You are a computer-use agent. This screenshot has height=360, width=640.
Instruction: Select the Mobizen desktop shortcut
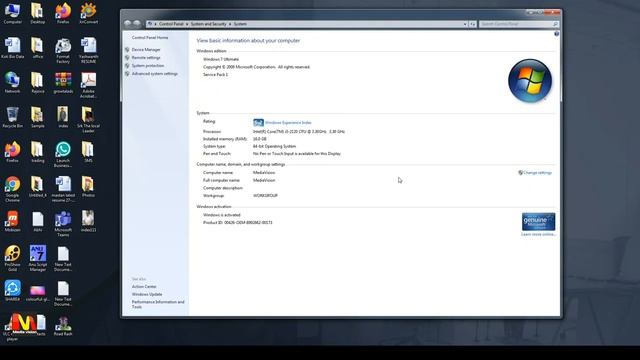(12, 222)
